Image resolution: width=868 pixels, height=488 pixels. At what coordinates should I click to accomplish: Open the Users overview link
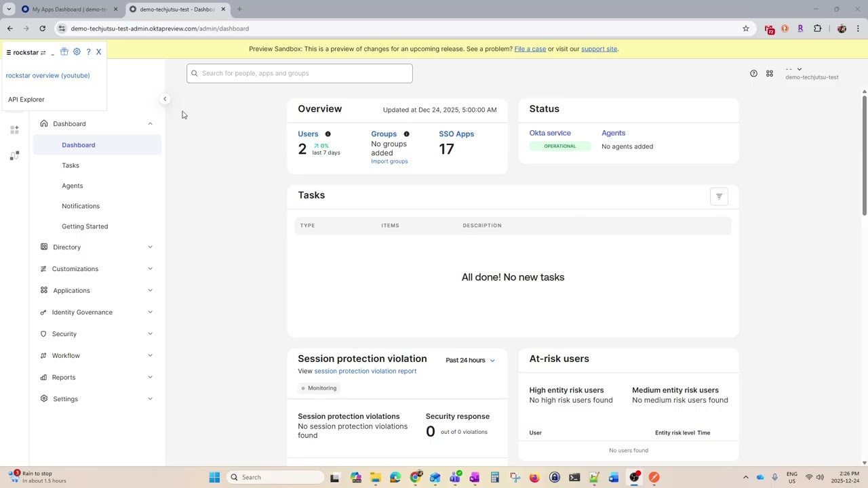point(308,134)
